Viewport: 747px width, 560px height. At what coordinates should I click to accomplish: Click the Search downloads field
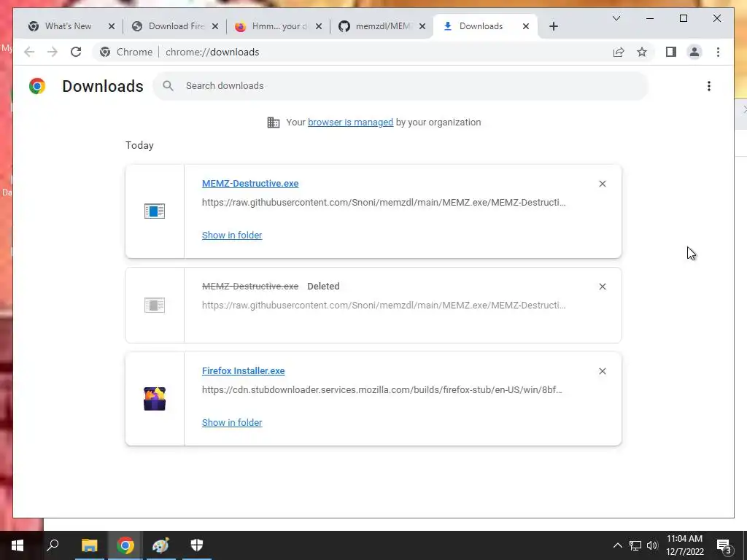point(400,86)
